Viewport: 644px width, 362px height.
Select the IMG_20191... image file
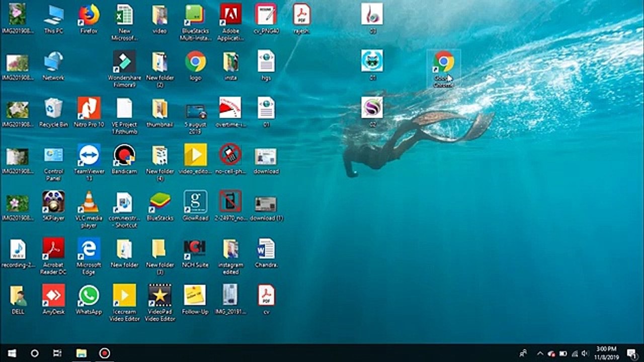point(230,300)
